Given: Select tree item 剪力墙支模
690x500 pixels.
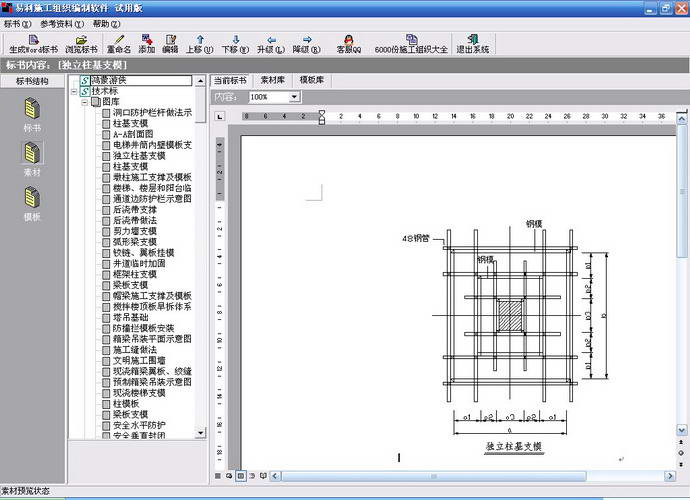Looking at the screenshot, I should 135,231.
